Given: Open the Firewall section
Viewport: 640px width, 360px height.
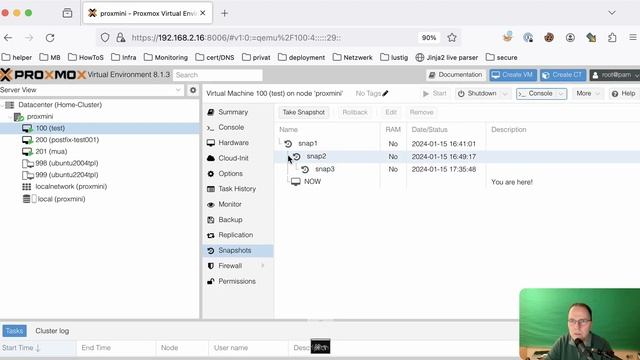Looking at the screenshot, I should (x=230, y=266).
